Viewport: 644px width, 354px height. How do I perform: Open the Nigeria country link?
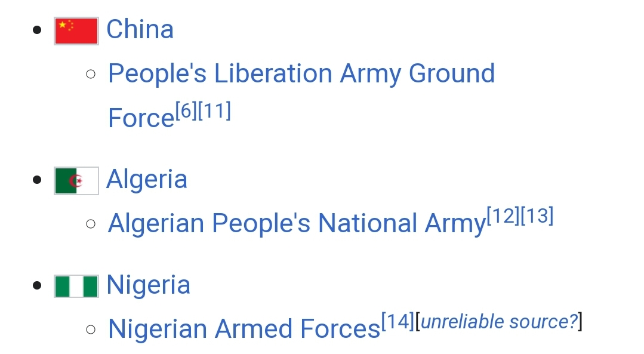point(148,285)
